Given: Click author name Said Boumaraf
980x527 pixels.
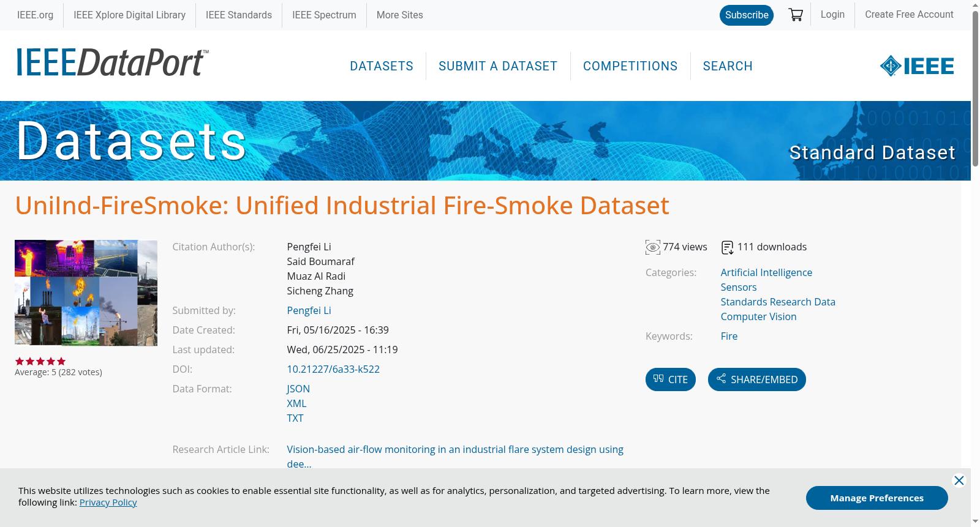Looking at the screenshot, I should [x=320, y=261].
